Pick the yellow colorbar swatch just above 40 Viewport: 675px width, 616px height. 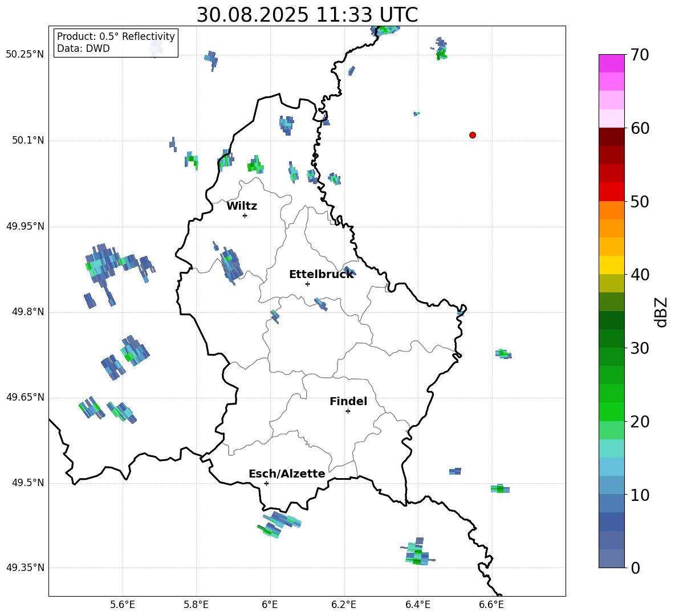tap(612, 265)
